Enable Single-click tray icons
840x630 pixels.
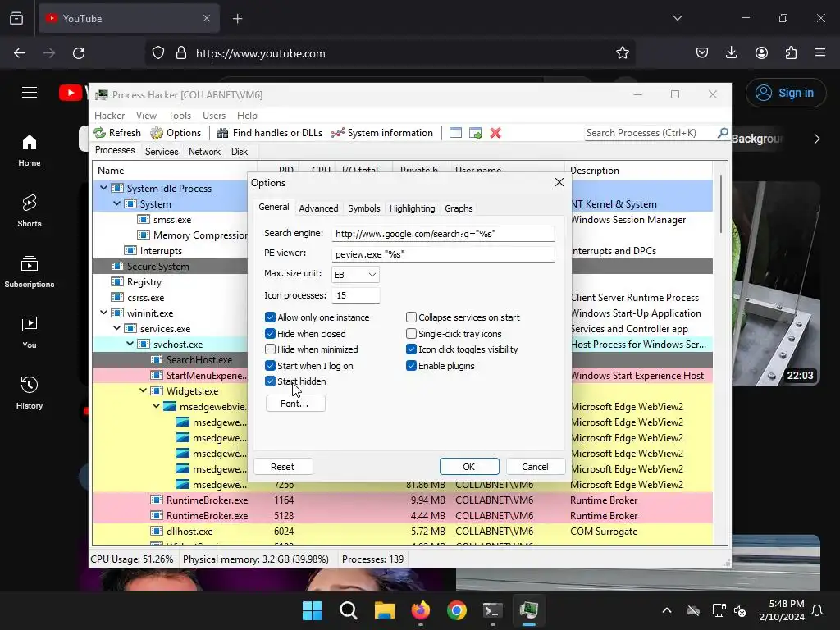tap(411, 333)
